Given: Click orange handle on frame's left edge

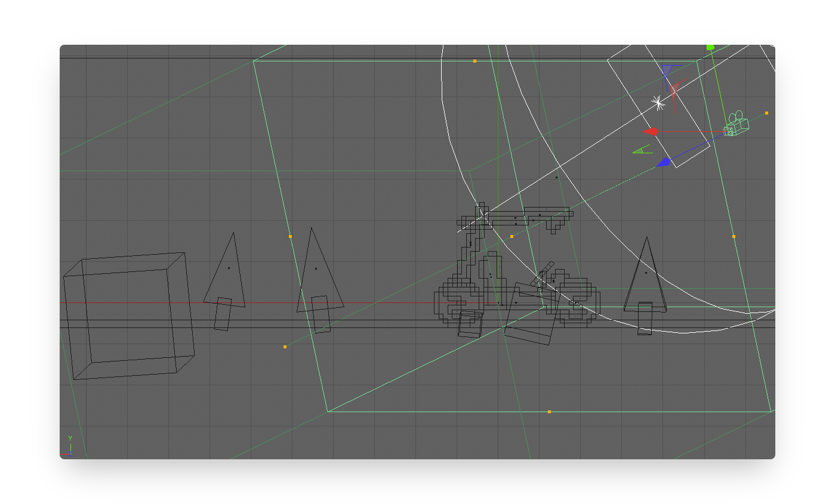Looking at the screenshot, I should (290, 237).
